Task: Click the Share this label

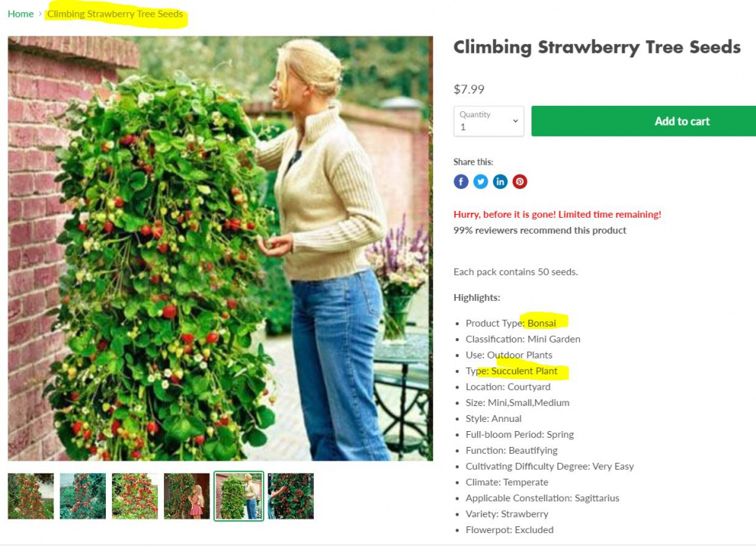Action: pos(473,162)
